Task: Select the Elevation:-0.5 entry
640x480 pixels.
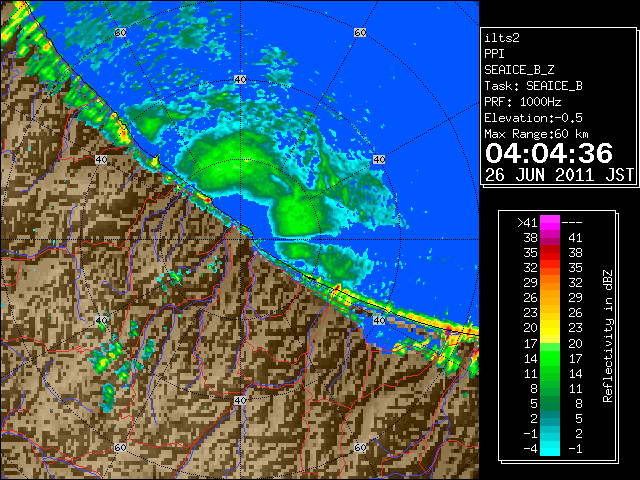Action: (x=533, y=118)
